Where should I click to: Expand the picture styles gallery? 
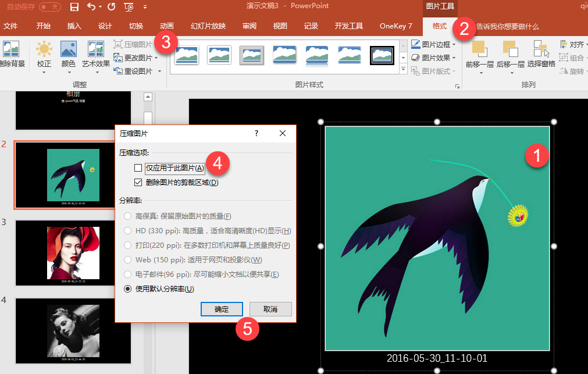click(x=402, y=69)
